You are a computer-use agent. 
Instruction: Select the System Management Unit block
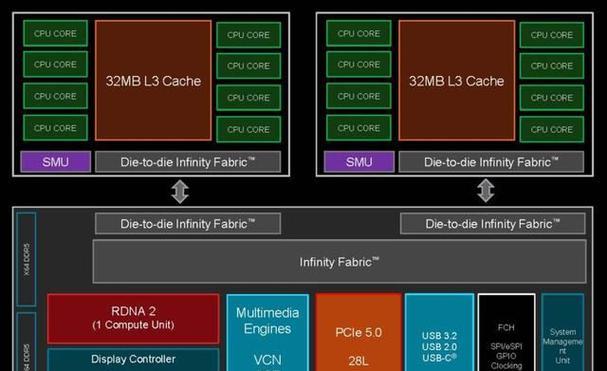pyautogui.click(x=562, y=333)
